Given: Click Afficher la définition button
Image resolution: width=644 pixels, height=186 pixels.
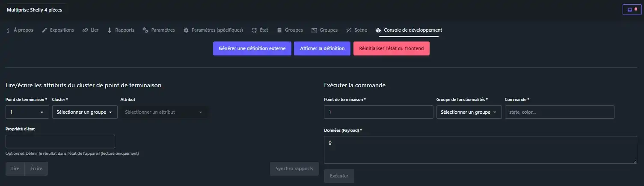Looking at the screenshot, I should coord(322,48).
